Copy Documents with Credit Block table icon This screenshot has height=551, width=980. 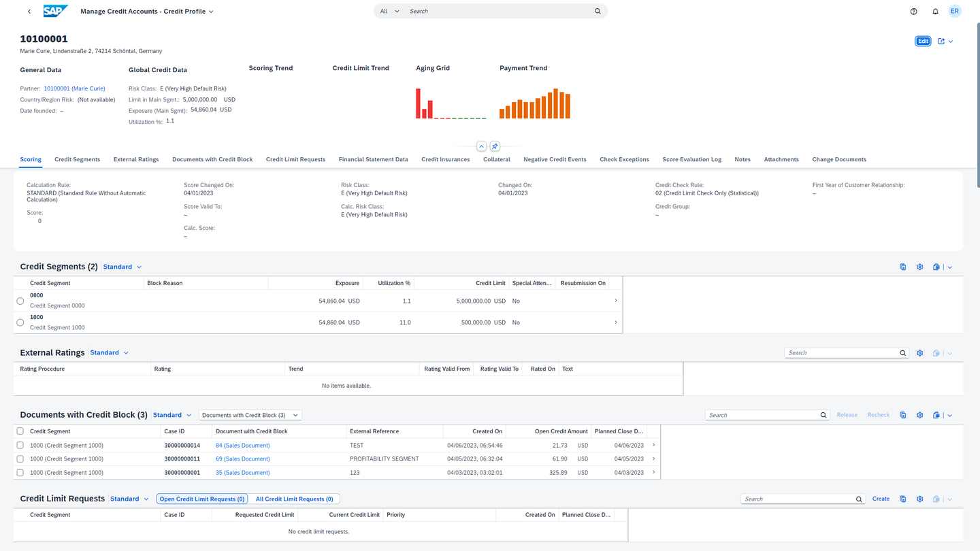pos(903,415)
